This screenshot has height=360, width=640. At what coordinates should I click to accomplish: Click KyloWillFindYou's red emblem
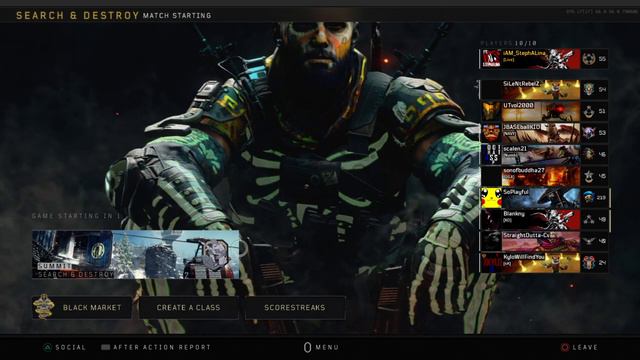pos(491,263)
